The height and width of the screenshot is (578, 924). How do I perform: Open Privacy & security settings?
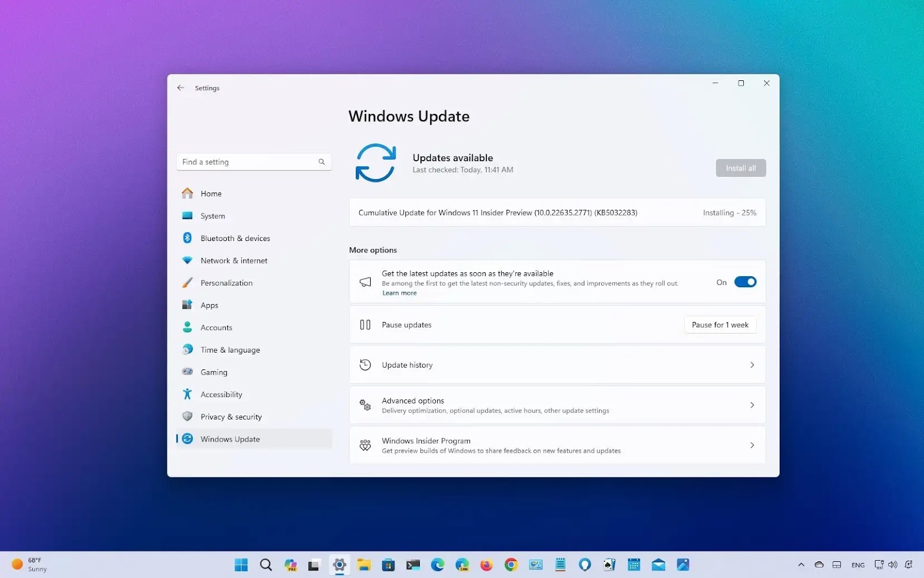coord(254,417)
